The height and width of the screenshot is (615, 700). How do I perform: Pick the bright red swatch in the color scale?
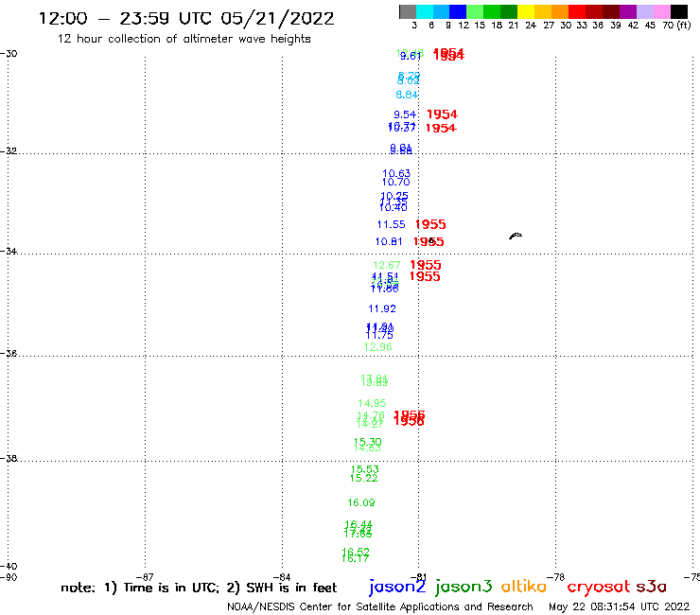coord(577,11)
